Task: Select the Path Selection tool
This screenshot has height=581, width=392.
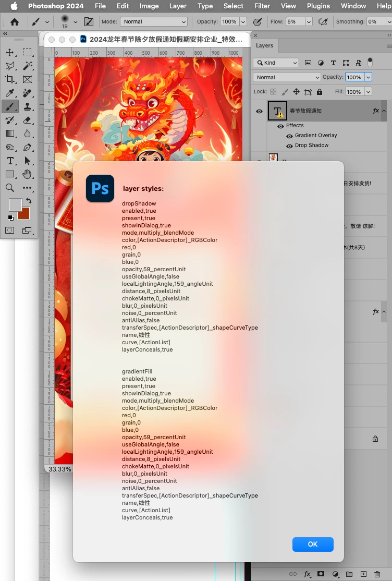Action: [x=27, y=161]
